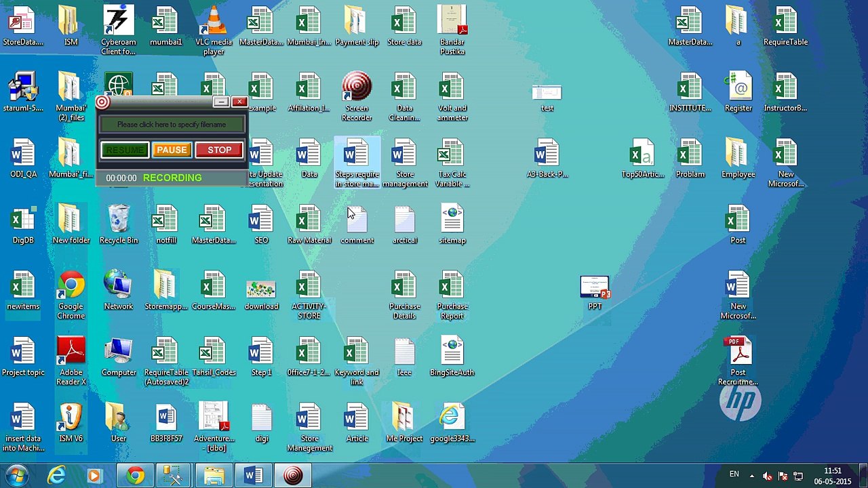Viewport: 868px width, 488px height.
Task: Select the ACTIVITY-STORE Excel file
Action: 309,296
